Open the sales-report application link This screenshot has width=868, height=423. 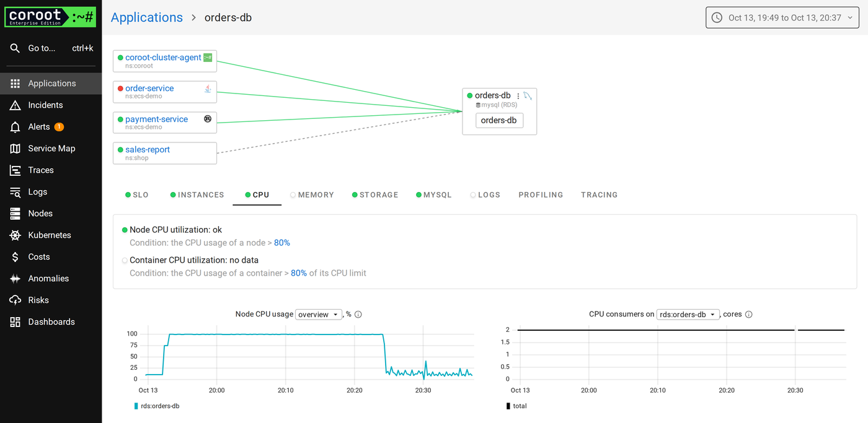point(148,150)
